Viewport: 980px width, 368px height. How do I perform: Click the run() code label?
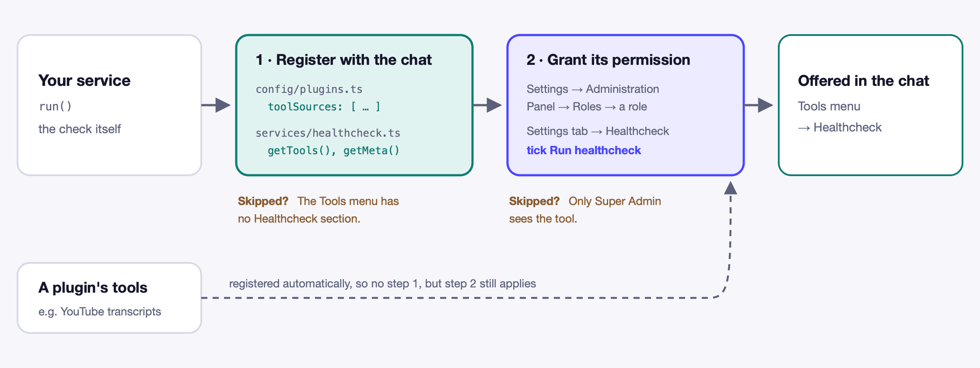coord(55,106)
